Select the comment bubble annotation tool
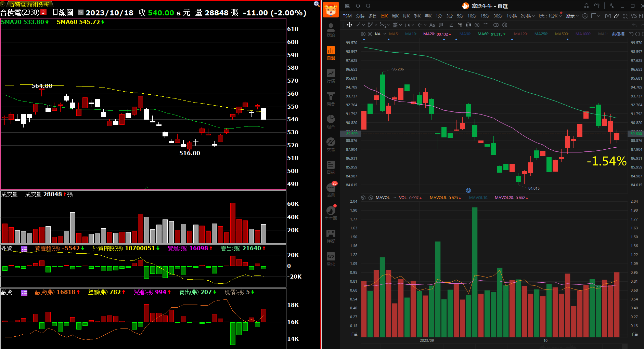Image resolution: width=644 pixels, height=349 pixels. click(441, 25)
